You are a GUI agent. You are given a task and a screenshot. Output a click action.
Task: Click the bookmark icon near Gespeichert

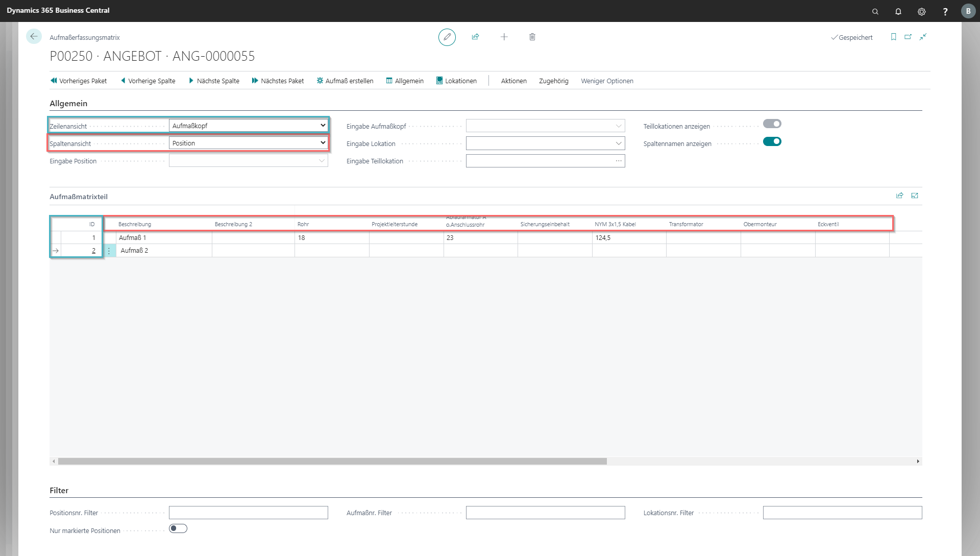[893, 37]
